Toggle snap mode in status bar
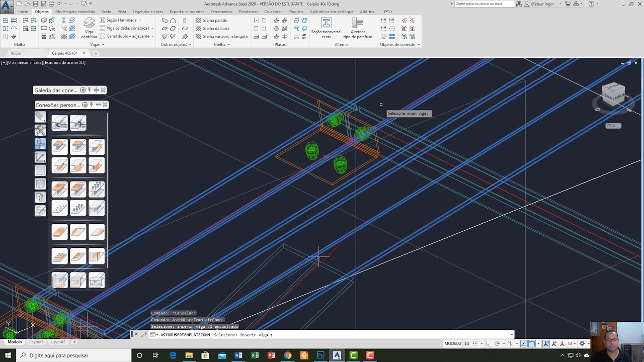644x362 pixels. pyautogui.click(x=475, y=343)
